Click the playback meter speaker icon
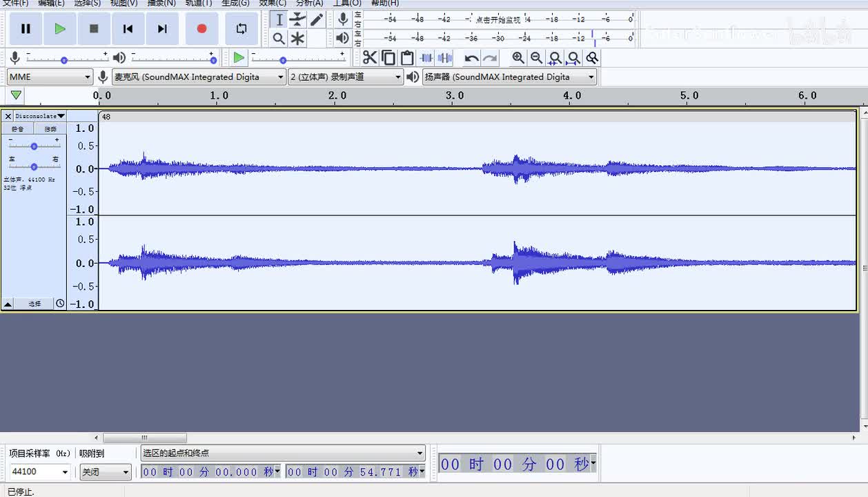 coord(342,38)
